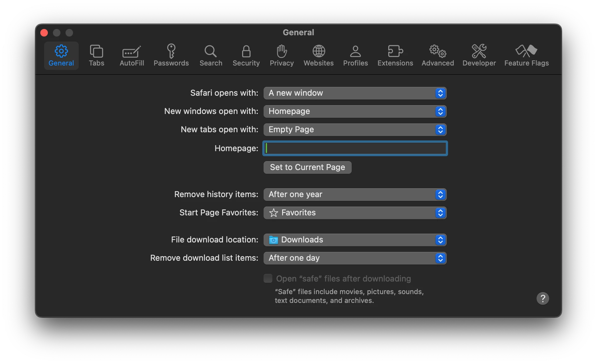Click the "Safari opens with:" label

224,93
